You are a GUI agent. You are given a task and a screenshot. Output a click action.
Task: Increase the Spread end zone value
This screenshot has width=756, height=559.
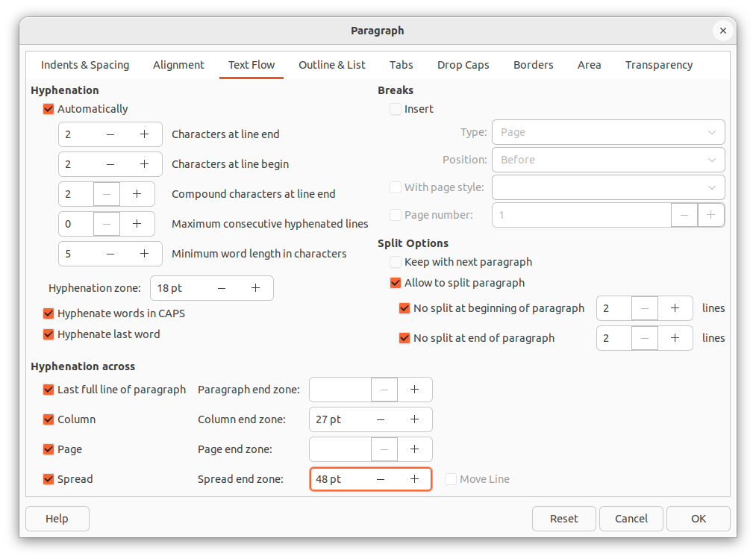[x=415, y=479]
